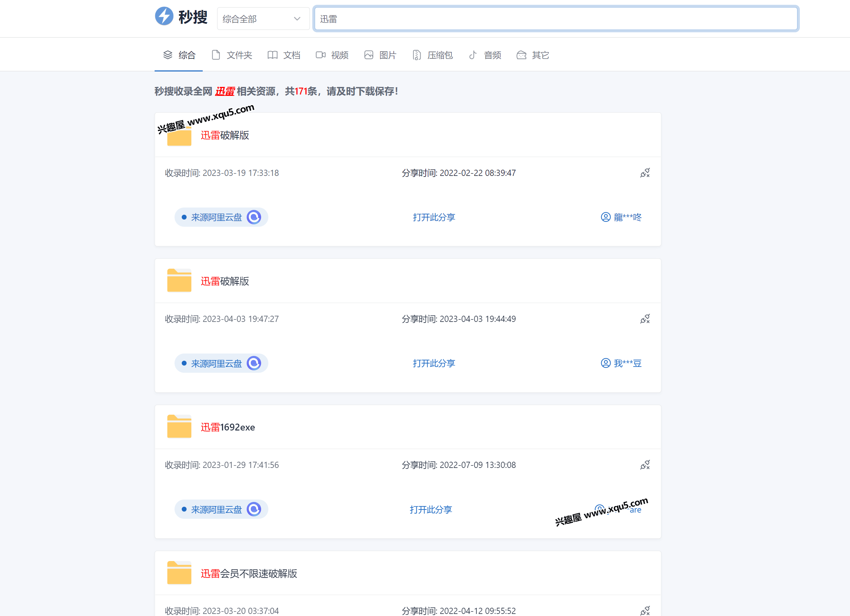Click 来源阿里云盘 badge in 迅雷1692exe result
The height and width of the screenshot is (616, 850).
pos(221,509)
